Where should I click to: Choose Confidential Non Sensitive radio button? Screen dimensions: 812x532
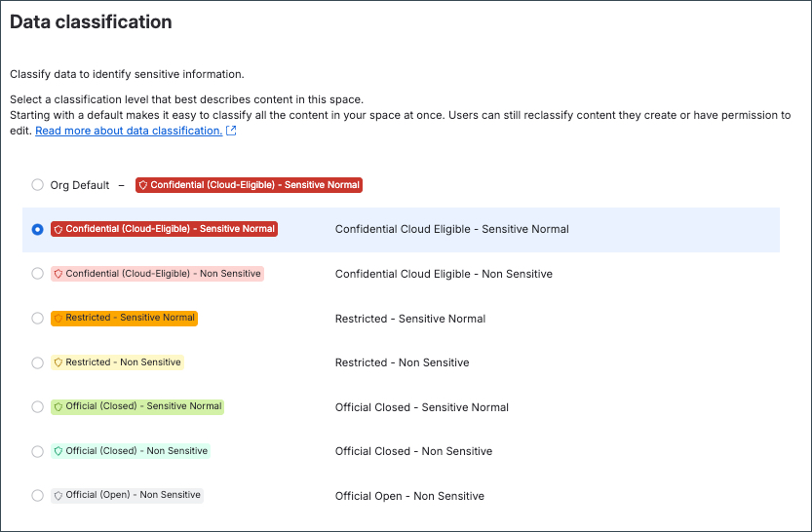37,273
